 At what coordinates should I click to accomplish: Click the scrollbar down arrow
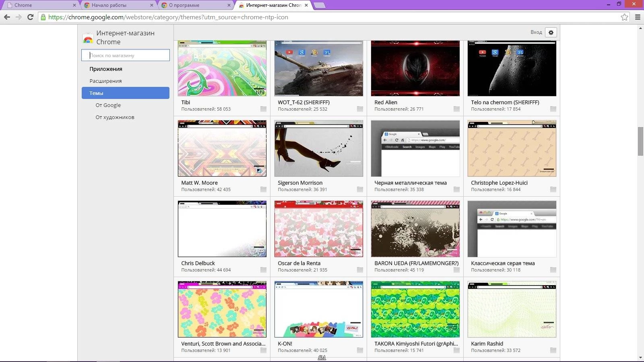pyautogui.click(x=640, y=358)
